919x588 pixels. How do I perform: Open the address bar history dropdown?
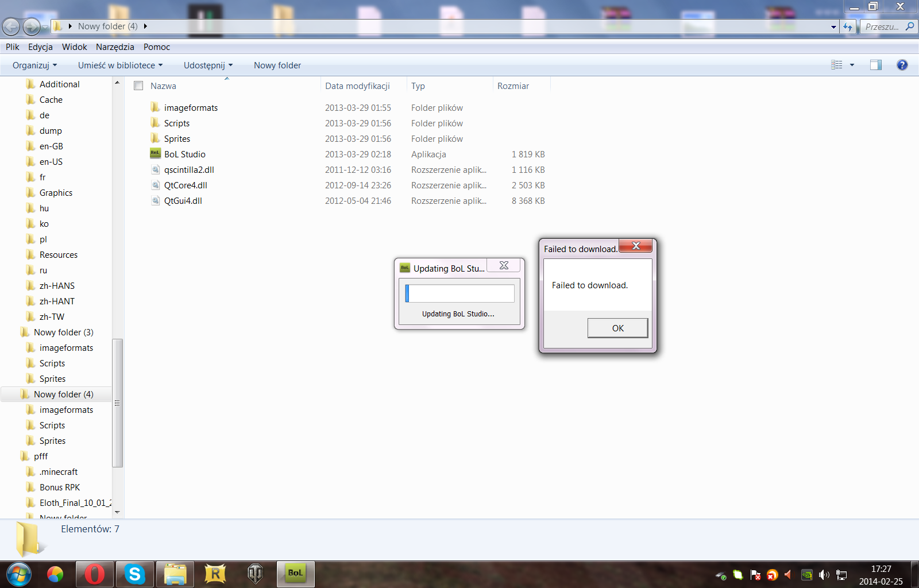click(833, 26)
